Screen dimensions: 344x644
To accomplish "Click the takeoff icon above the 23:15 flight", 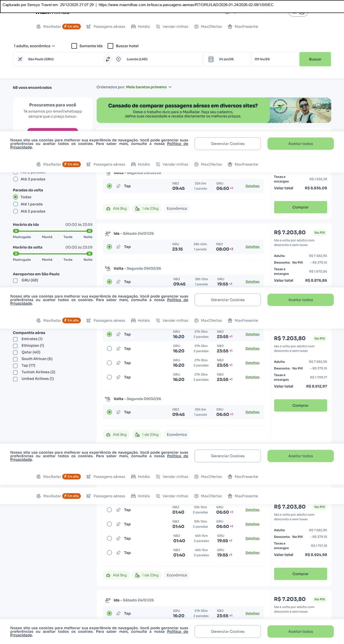I will [x=108, y=233].
